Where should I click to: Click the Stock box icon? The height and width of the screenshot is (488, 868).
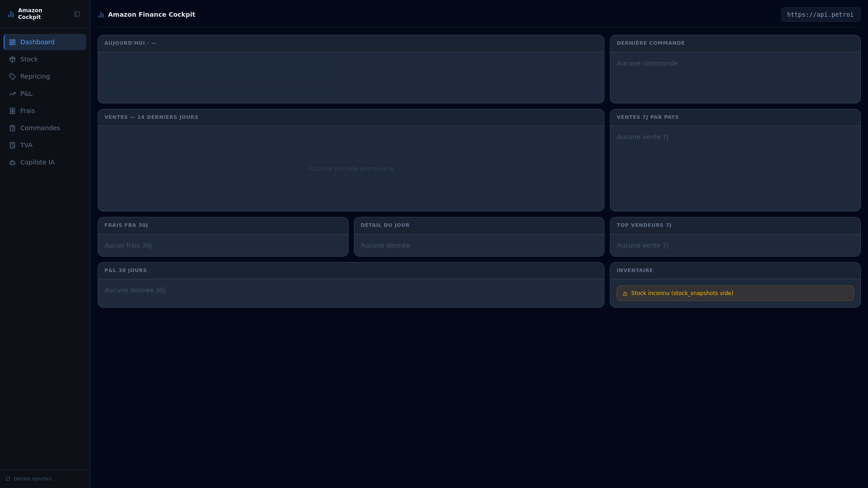[x=13, y=60]
